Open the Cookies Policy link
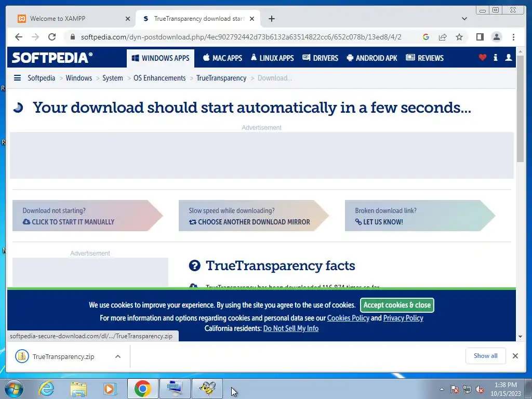 point(348,318)
